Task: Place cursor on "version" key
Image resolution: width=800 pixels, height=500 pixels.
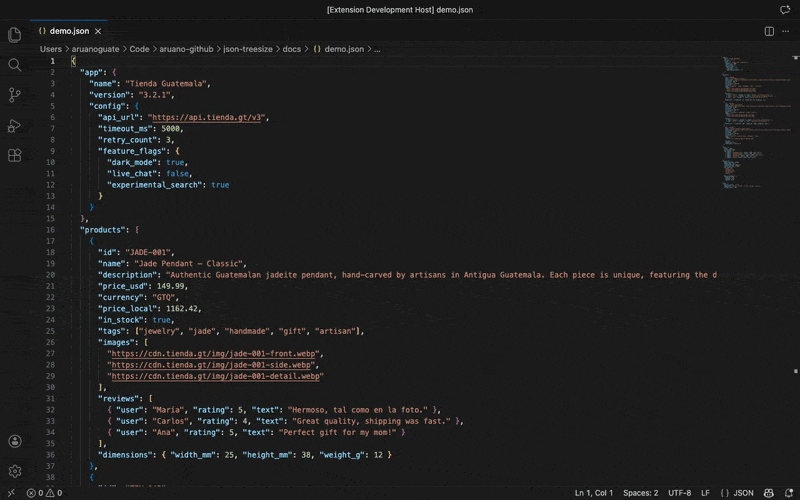Action: point(110,95)
